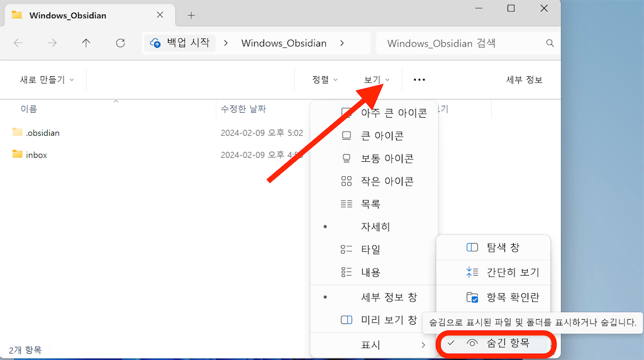
Task: Choose the list (목록) view option
Action: pos(370,204)
